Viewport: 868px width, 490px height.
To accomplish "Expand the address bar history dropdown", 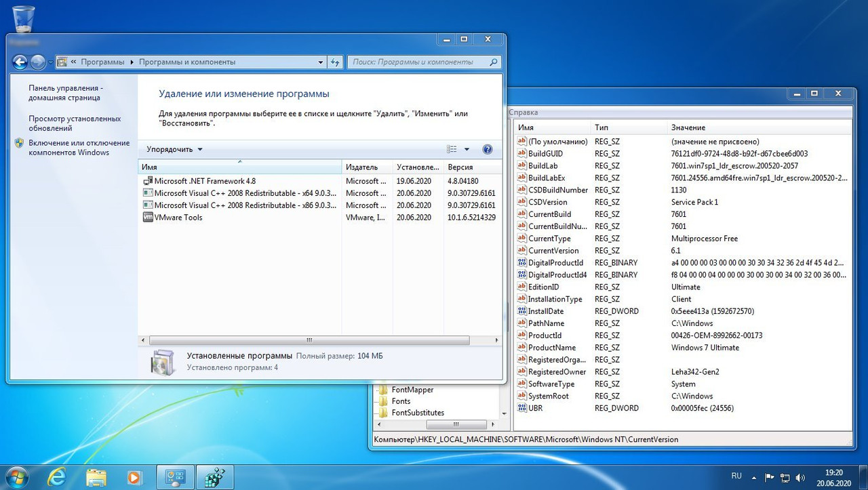I will (x=321, y=62).
